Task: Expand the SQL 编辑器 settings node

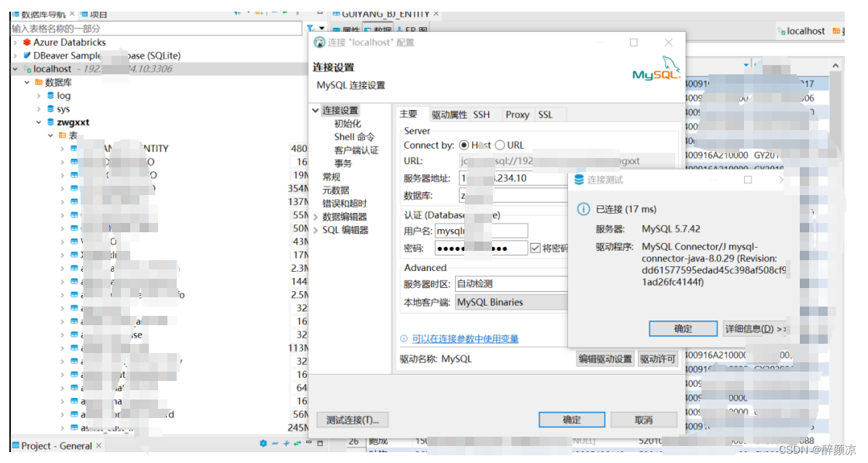Action: click(315, 230)
